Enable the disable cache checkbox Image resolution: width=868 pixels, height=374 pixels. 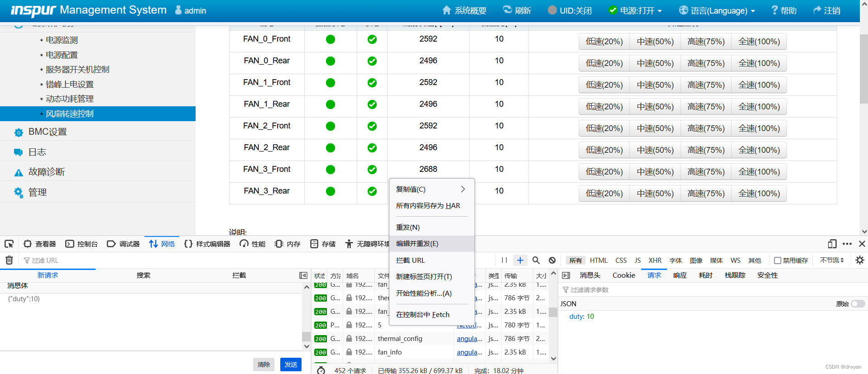(x=777, y=260)
